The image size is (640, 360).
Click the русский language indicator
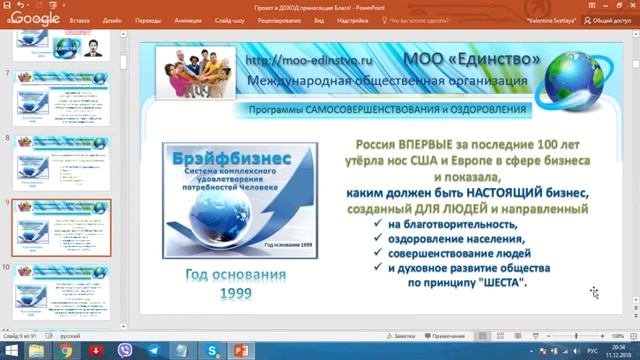click(x=70, y=336)
